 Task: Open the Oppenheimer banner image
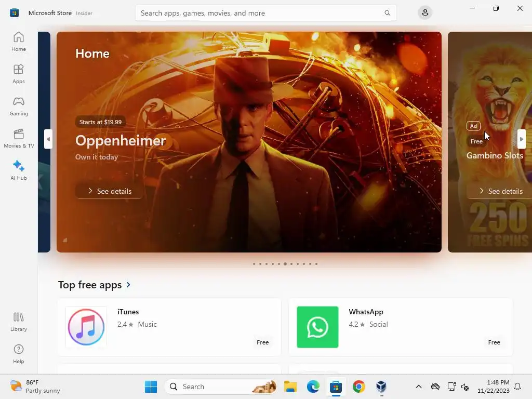[x=249, y=142]
